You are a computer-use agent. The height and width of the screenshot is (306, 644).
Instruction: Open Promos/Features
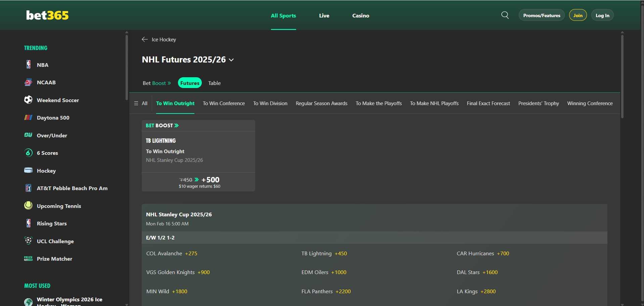click(541, 15)
